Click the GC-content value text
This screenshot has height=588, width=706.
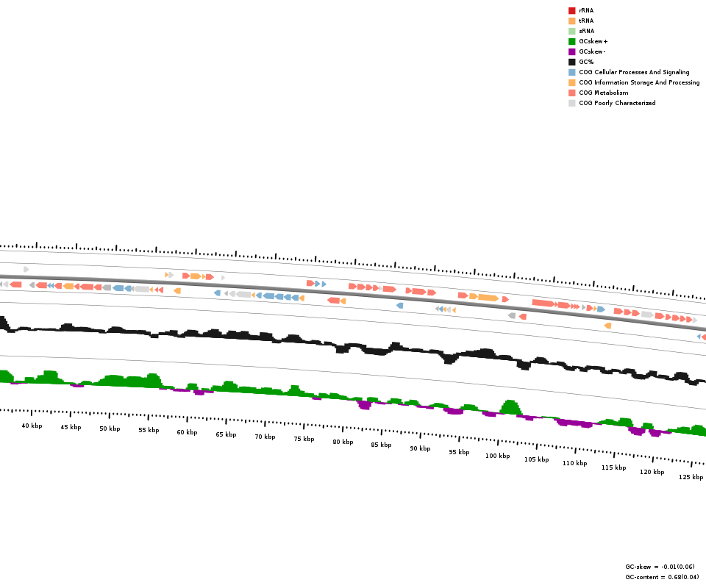[660, 577]
